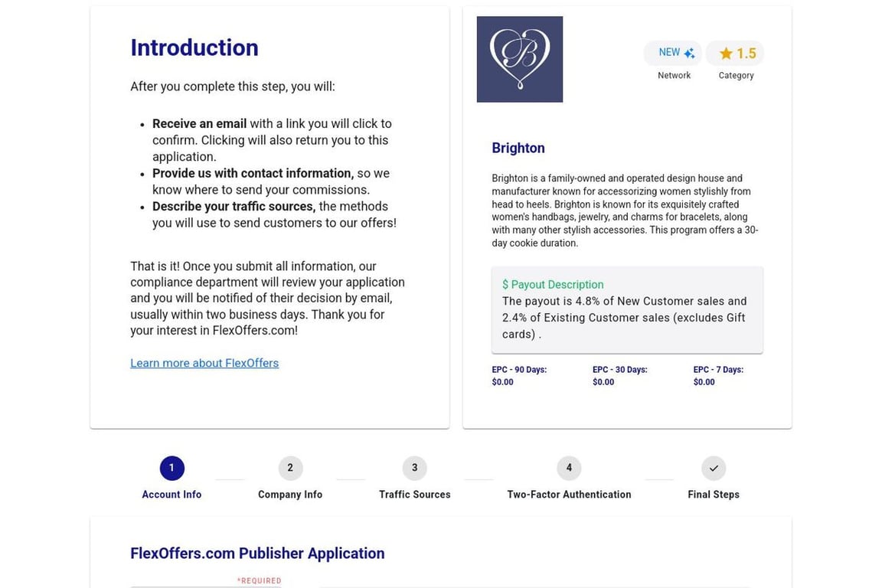The height and width of the screenshot is (588, 882).
Task: Click the Network label under NEW badge
Action: pos(674,75)
